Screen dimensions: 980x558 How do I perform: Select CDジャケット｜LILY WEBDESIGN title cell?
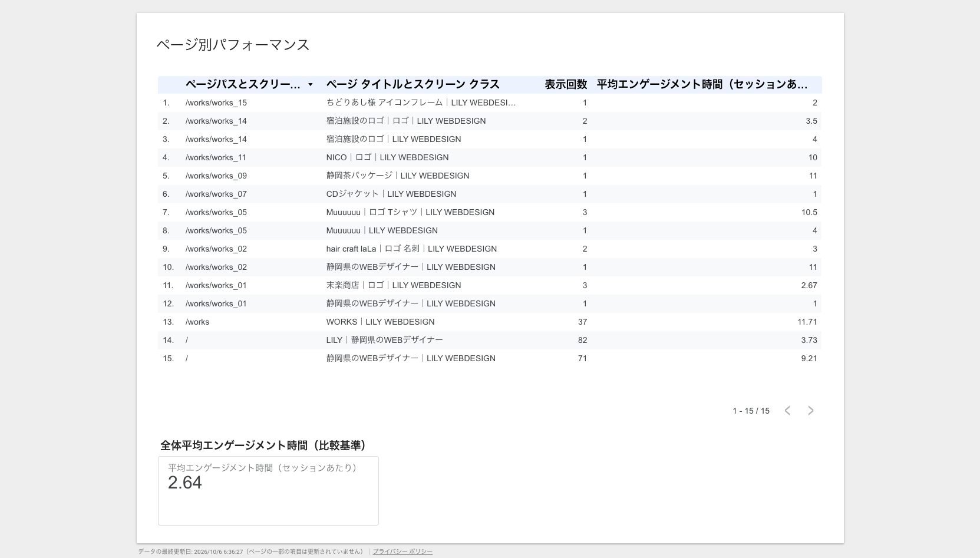(x=391, y=194)
